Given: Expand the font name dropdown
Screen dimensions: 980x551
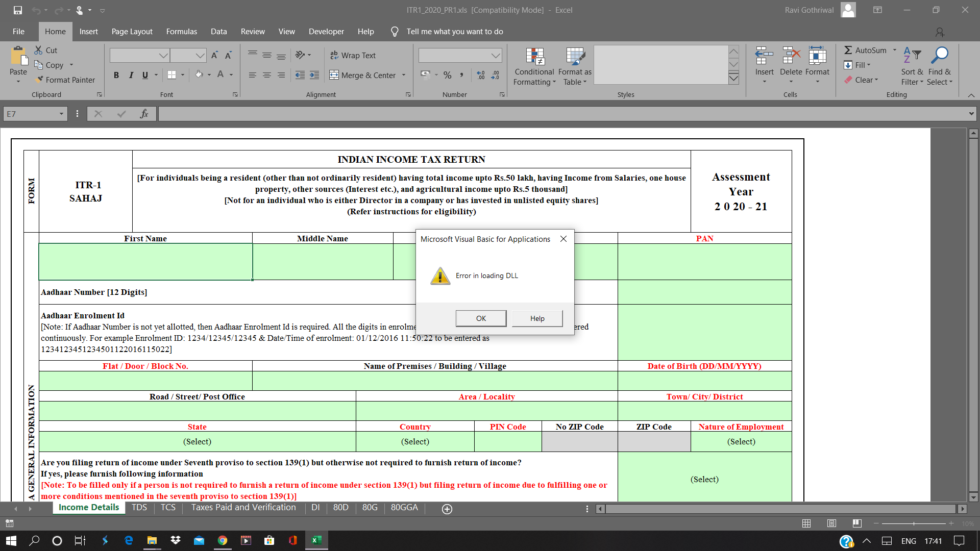Looking at the screenshot, I should click(x=163, y=55).
